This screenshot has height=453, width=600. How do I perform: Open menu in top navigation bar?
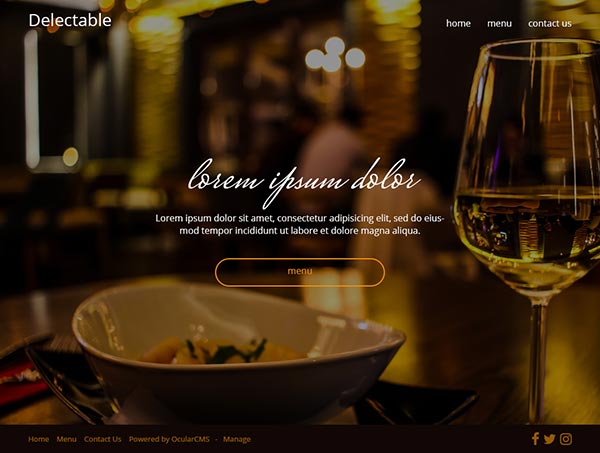(x=499, y=23)
